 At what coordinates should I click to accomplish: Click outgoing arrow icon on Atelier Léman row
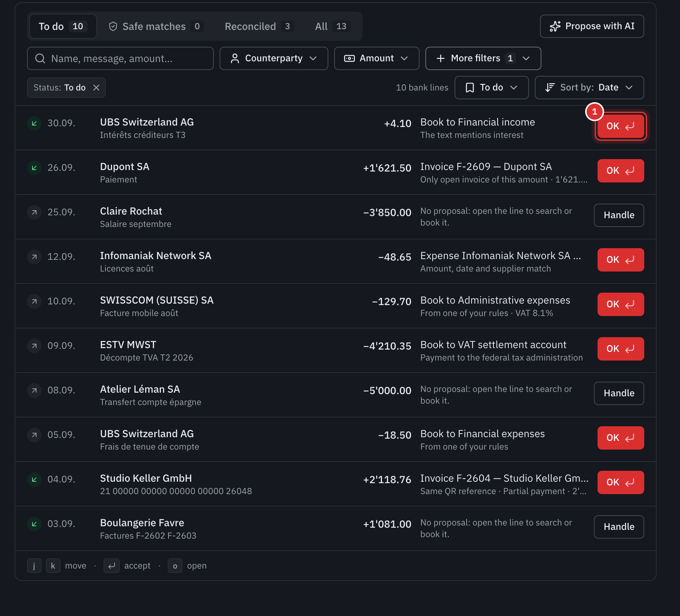tap(34, 390)
